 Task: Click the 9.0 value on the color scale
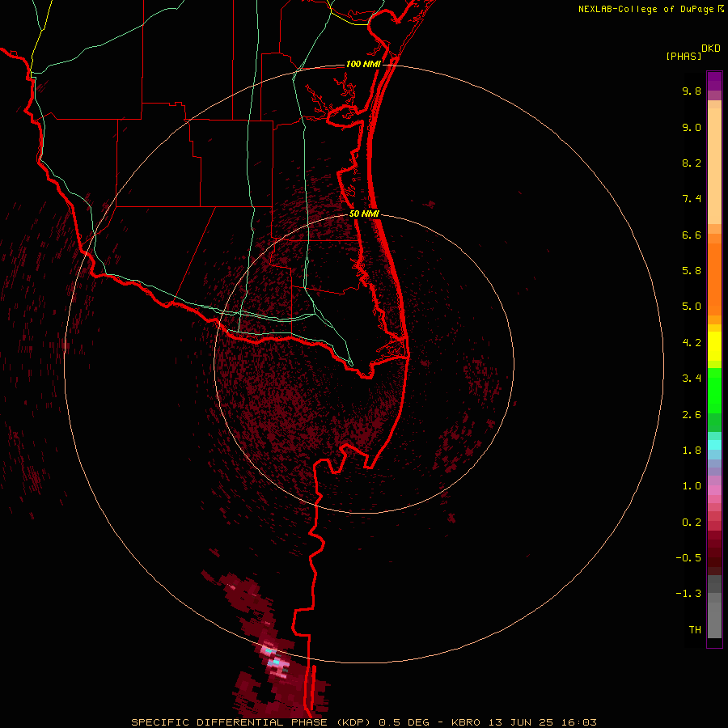pyautogui.click(x=692, y=127)
